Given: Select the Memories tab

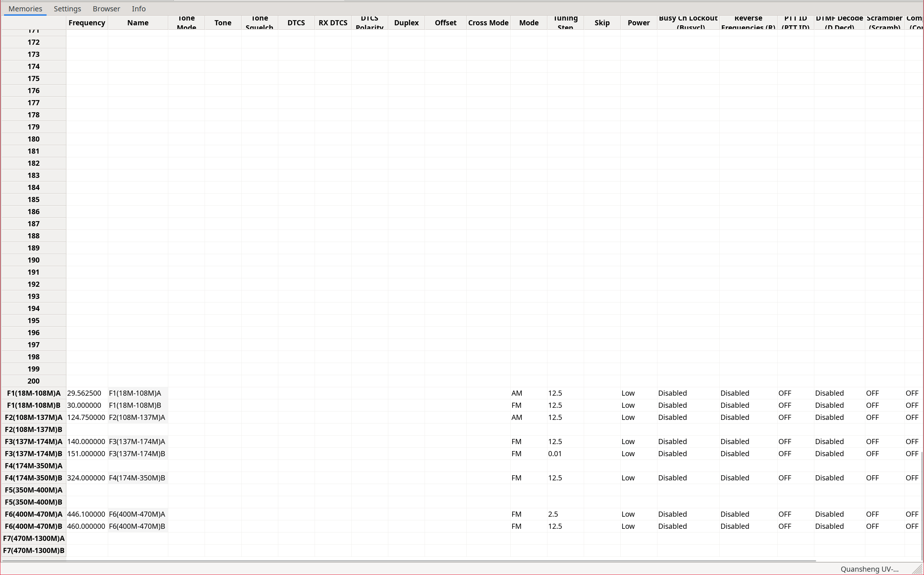Looking at the screenshot, I should point(25,8).
